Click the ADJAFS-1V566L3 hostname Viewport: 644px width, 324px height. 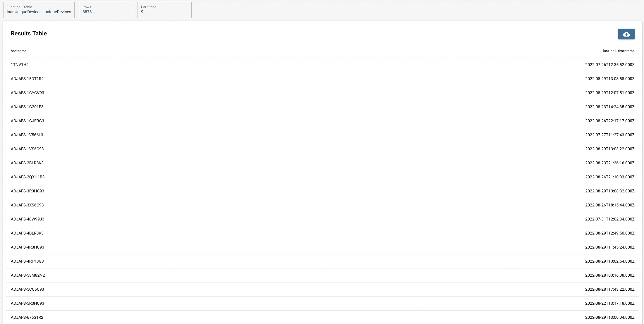27,135
